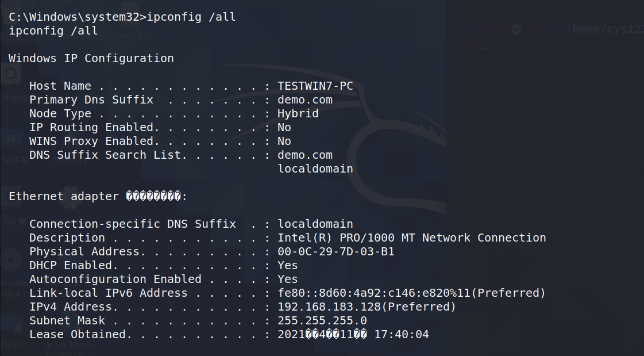Screen dimensions: 644x356
Task: Click the "Ethernet adapter" section heading
Action: 63,196
